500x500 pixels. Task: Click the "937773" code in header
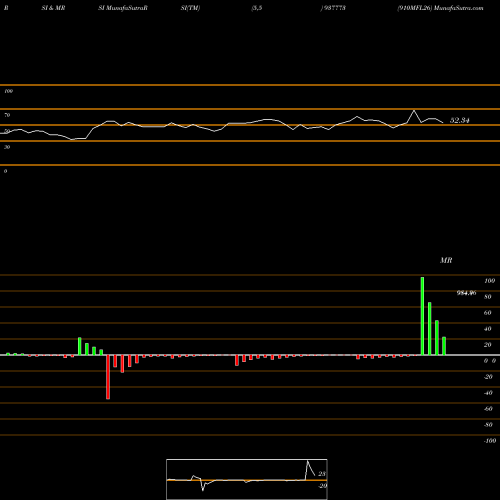(334, 8)
